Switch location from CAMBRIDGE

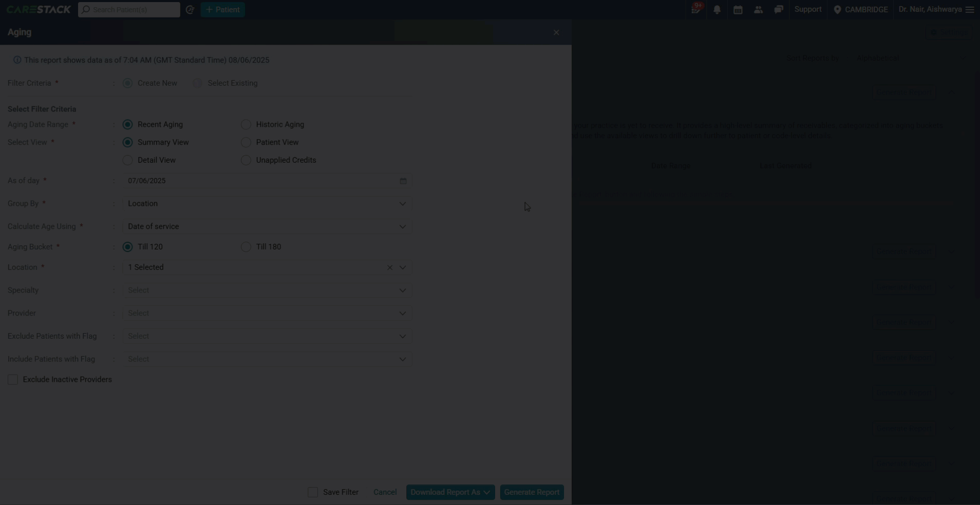click(x=861, y=9)
